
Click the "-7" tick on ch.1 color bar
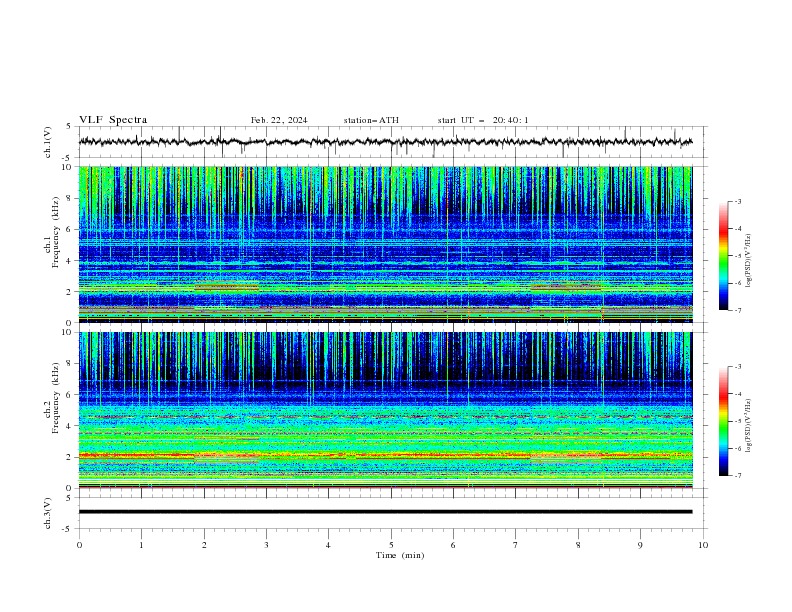tap(737, 310)
